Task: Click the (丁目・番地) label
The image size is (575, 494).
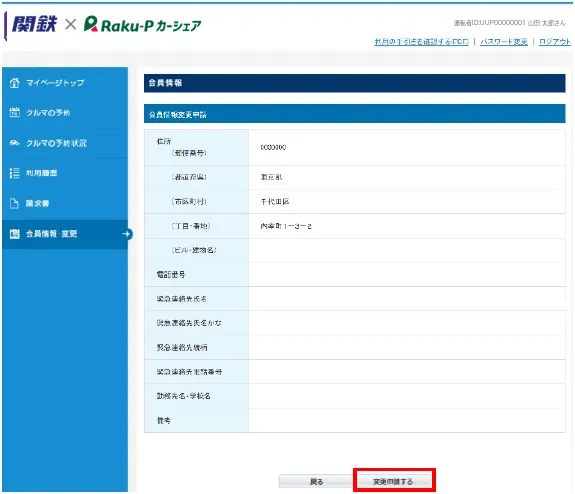Action: pos(191,226)
